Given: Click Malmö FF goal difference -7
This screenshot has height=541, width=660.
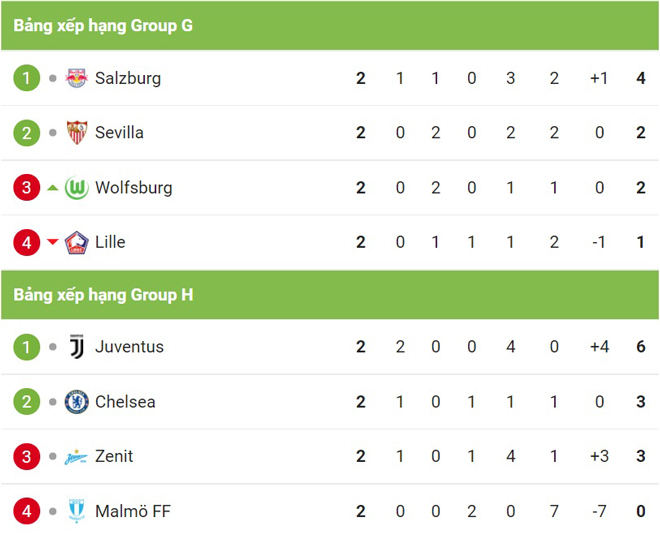Looking at the screenshot, I should 599,511.
